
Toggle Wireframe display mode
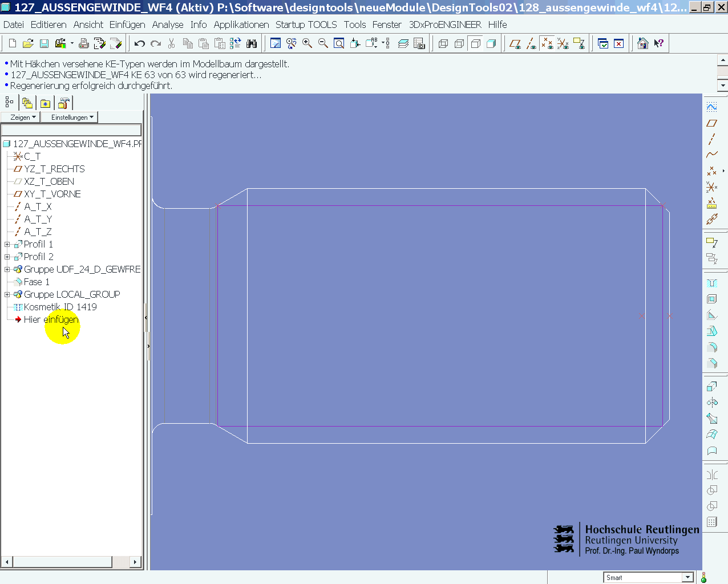443,43
